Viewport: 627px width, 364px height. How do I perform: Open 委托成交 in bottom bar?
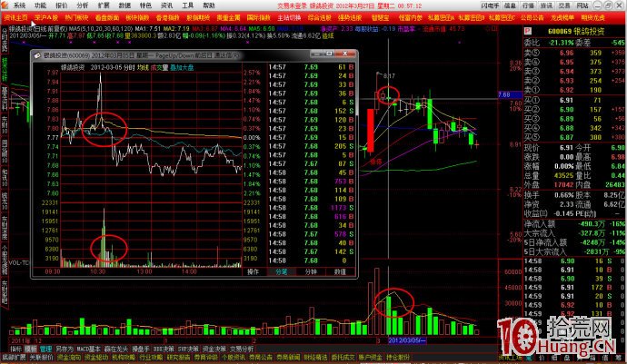343,358
